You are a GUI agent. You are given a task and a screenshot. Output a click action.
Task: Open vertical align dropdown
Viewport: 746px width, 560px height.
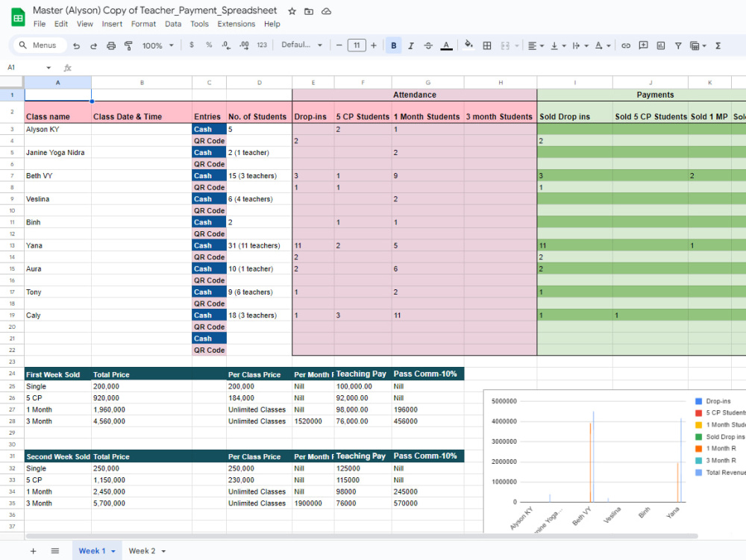click(558, 45)
